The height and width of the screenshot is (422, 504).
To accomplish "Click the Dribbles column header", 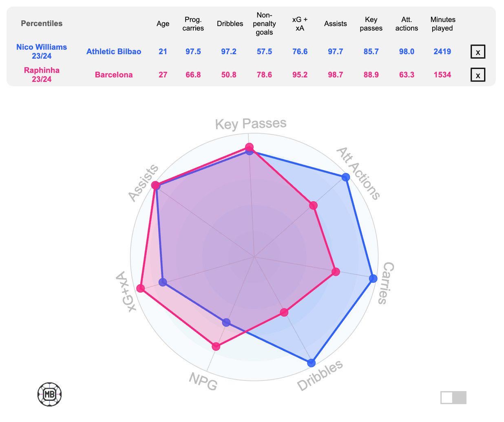I will pos(230,24).
